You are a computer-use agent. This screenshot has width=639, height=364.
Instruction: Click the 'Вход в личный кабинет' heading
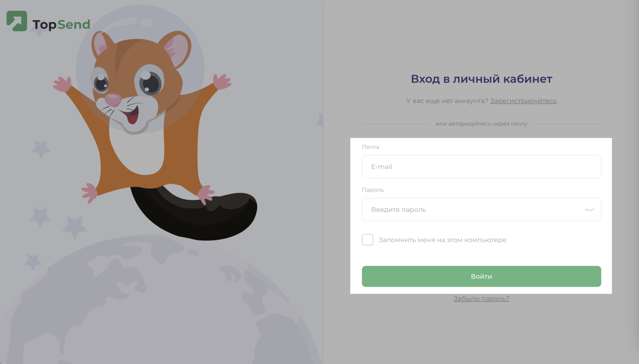click(x=481, y=79)
